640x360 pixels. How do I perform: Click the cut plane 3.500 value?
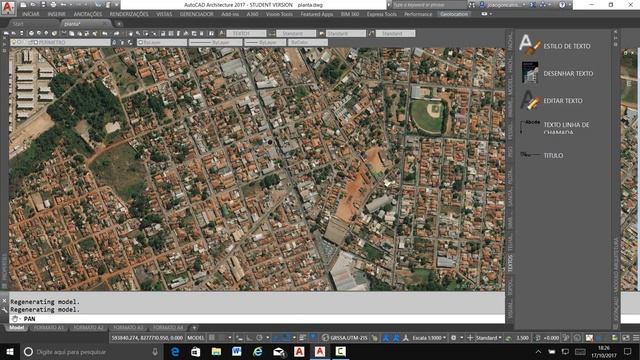tap(523, 338)
